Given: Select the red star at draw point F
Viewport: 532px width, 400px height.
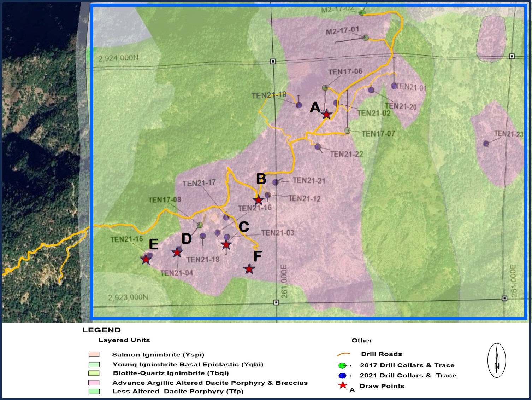Looking at the screenshot, I should click(249, 269).
